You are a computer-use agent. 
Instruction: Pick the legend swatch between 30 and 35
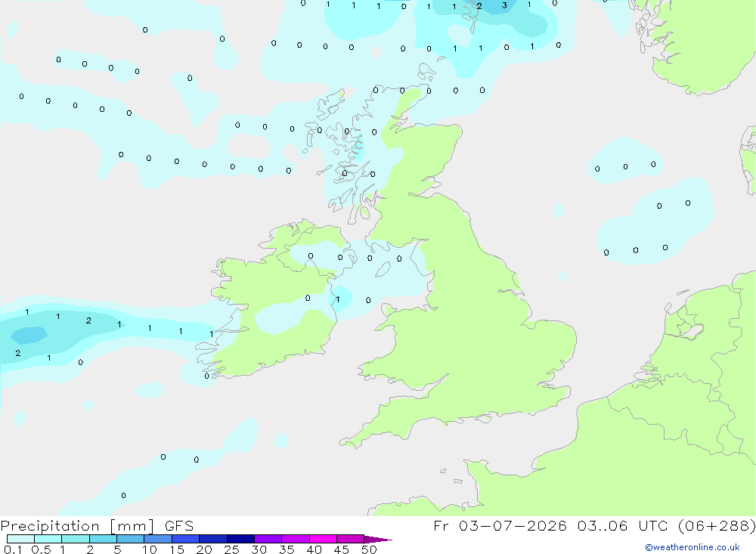[x=268, y=539]
